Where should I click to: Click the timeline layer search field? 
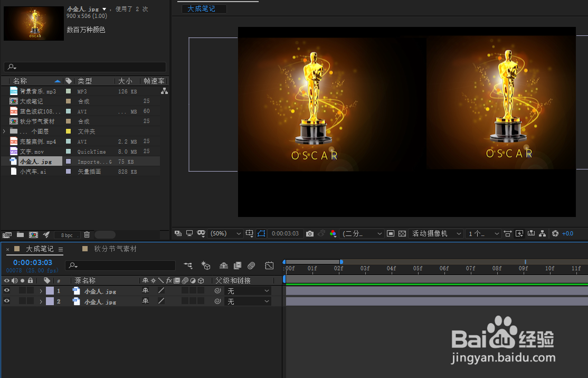tap(120, 266)
